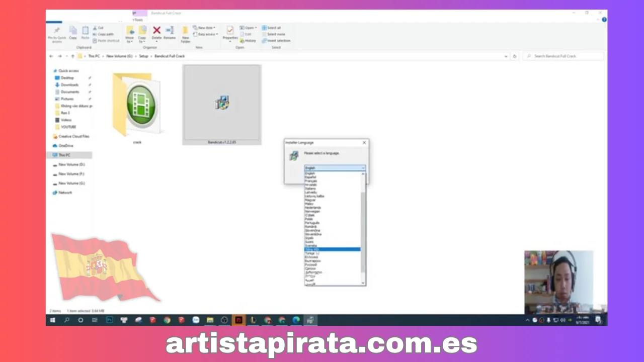Click the red Delete icon
Image resolution: width=644 pixels, height=362 pixels.
click(x=156, y=30)
